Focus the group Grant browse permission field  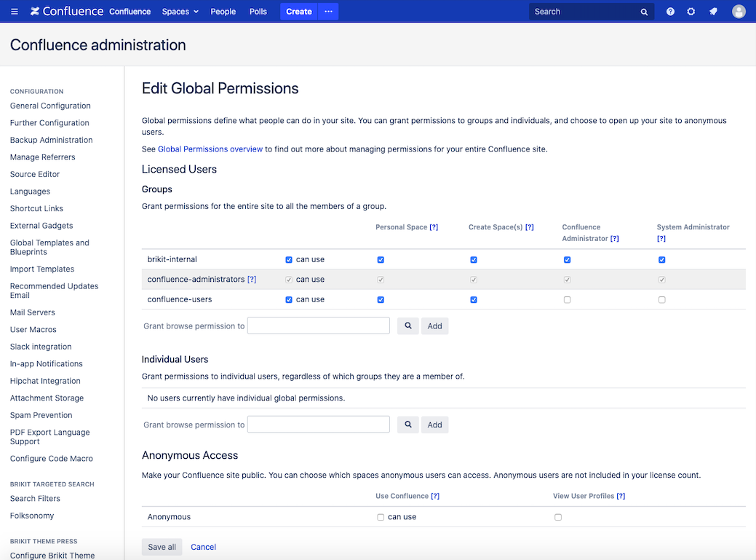click(319, 326)
